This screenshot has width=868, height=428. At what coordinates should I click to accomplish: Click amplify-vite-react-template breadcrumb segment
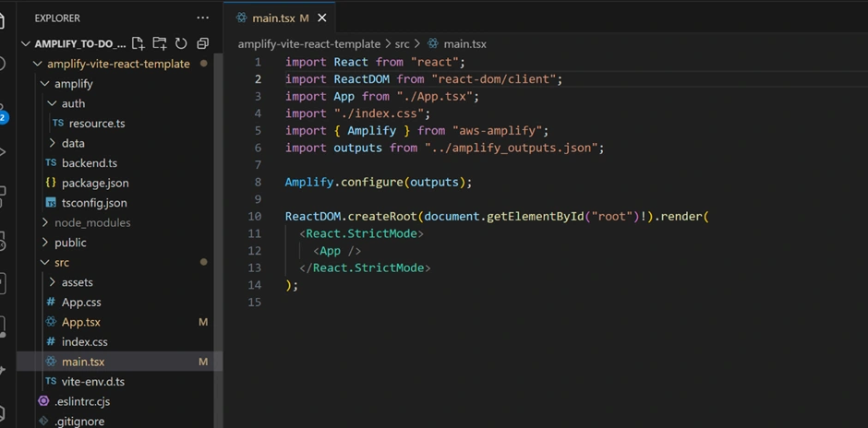[x=309, y=43]
